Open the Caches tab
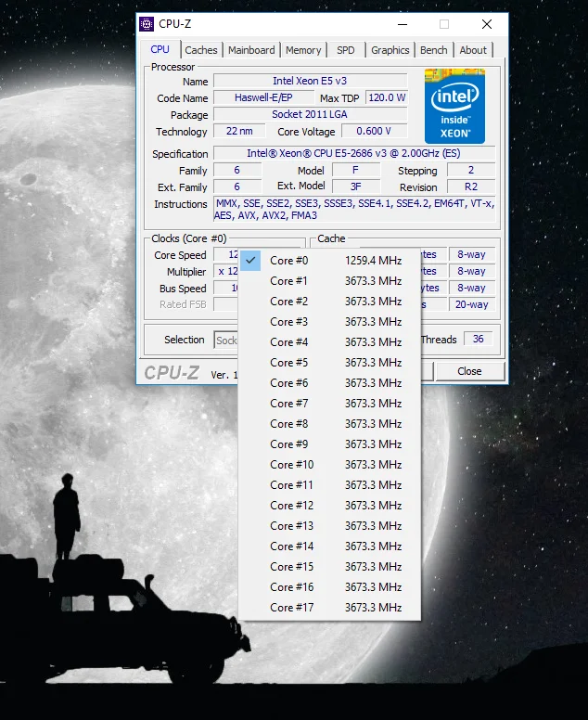Viewport: 588px width, 720px height. (200, 50)
